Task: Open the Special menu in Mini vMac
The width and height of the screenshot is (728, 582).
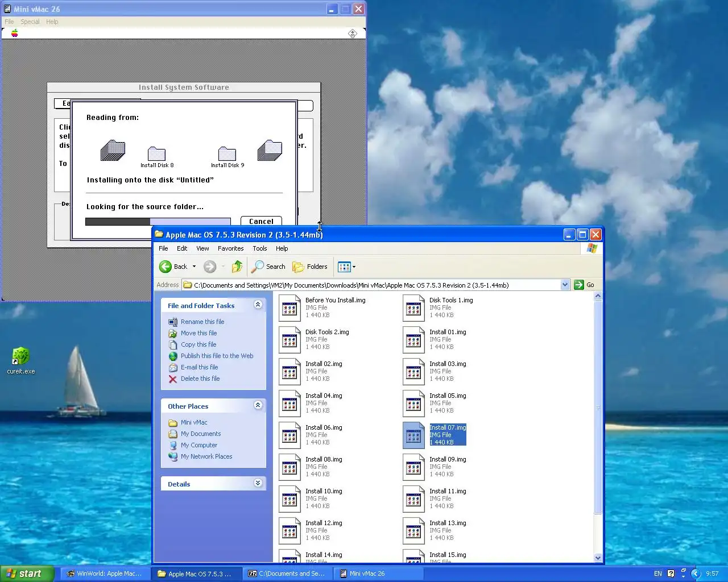Action: pos(30,22)
